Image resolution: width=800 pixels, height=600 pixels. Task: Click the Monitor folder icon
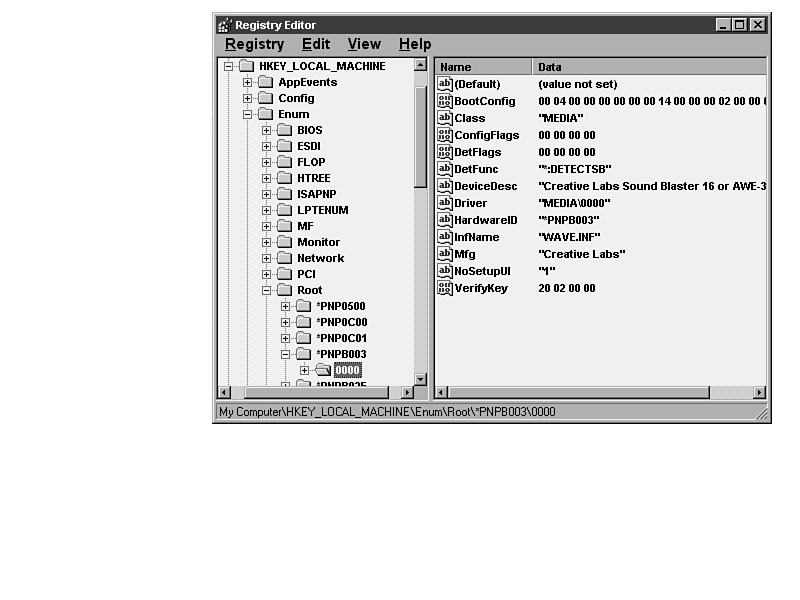(284, 242)
